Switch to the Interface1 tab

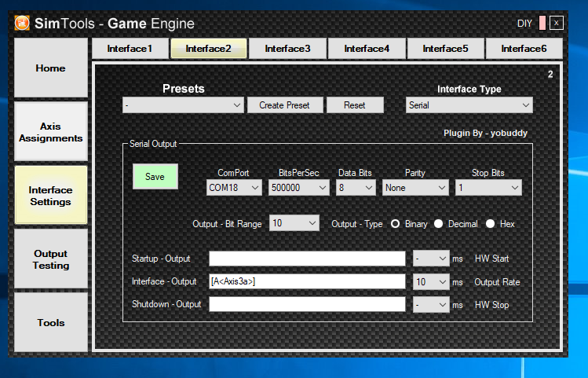[x=130, y=49]
